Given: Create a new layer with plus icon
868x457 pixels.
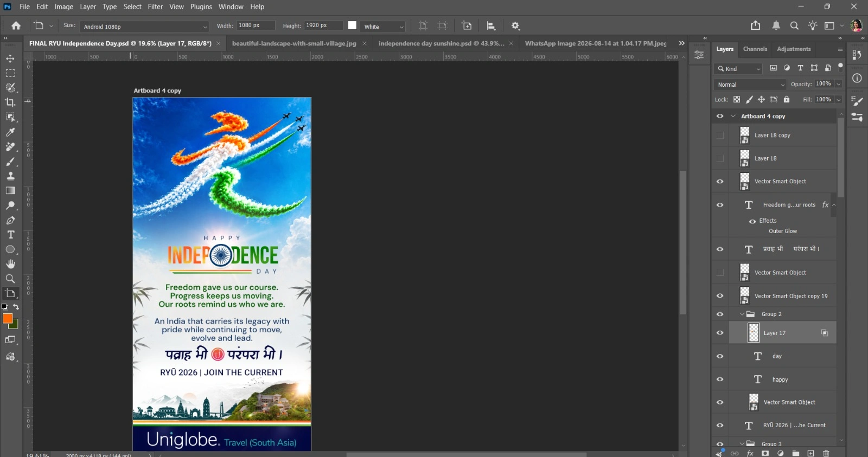Looking at the screenshot, I should pyautogui.click(x=810, y=453).
